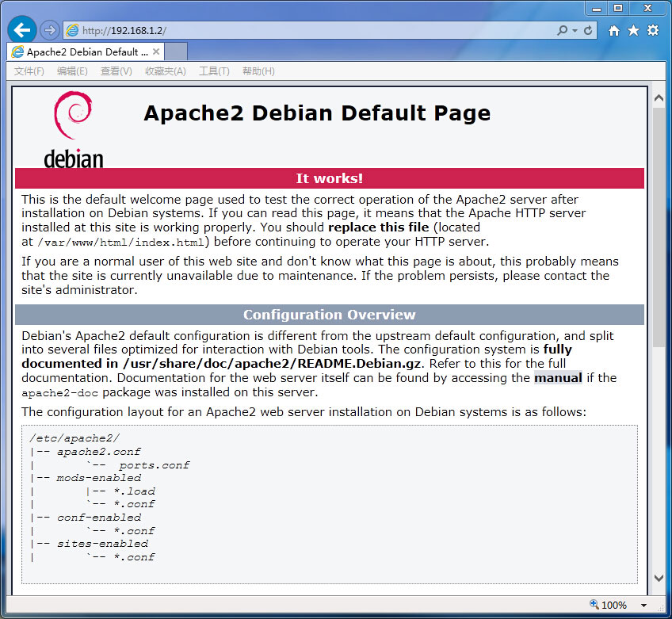
Task: Click the zoom magnifier icon in status bar
Action: [594, 604]
